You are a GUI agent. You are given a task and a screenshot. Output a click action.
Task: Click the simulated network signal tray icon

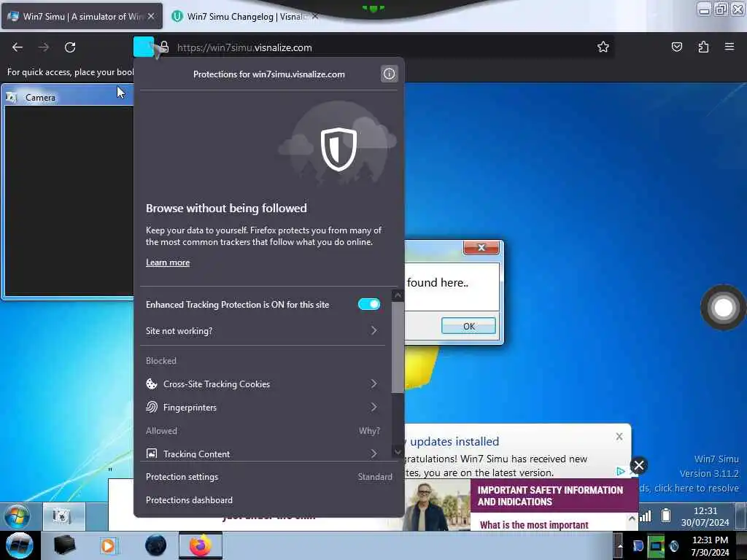click(645, 516)
